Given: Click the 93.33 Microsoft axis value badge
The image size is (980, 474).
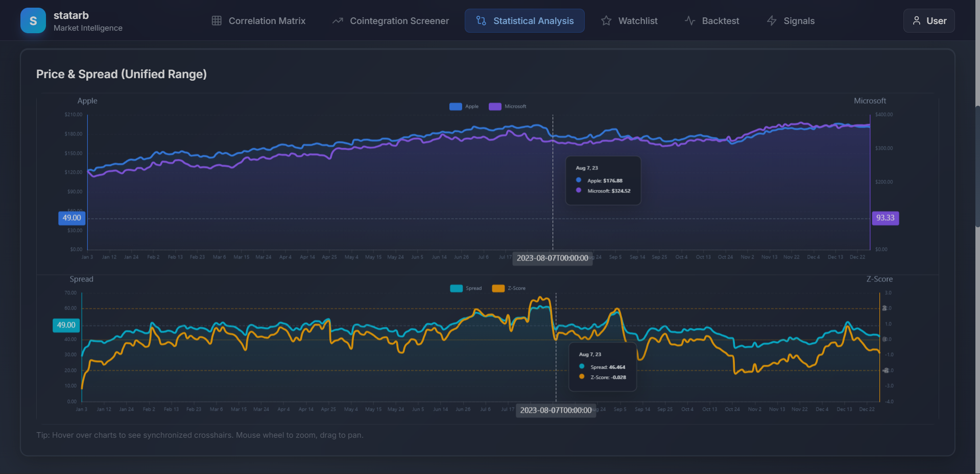Looking at the screenshot, I should (x=885, y=218).
